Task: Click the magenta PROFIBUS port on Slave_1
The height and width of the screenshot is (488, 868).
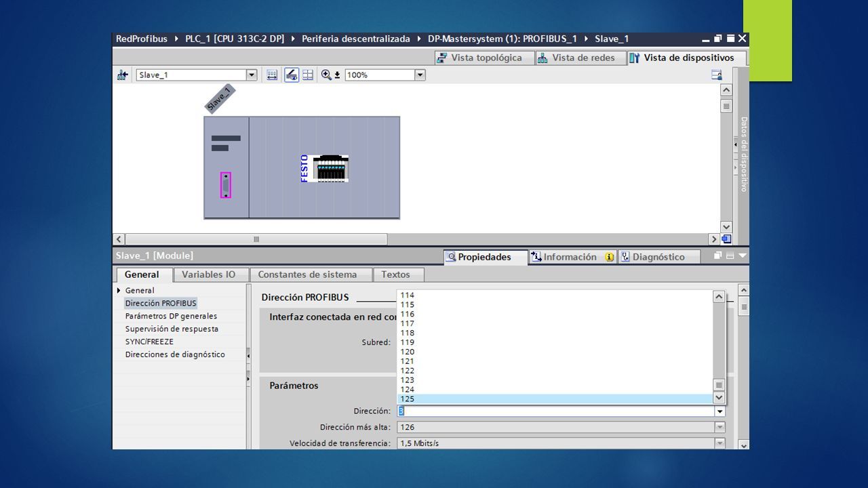Action: coord(226,185)
